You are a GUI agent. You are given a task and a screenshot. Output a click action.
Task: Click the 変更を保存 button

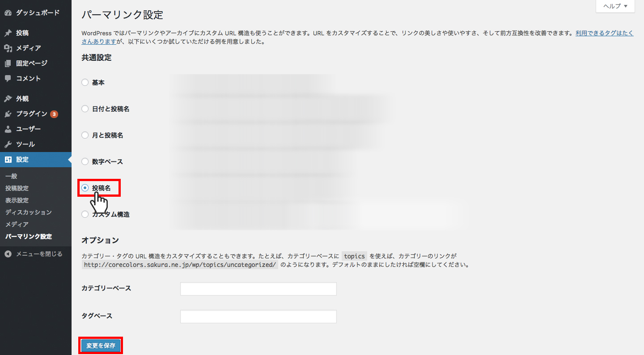coord(101,346)
